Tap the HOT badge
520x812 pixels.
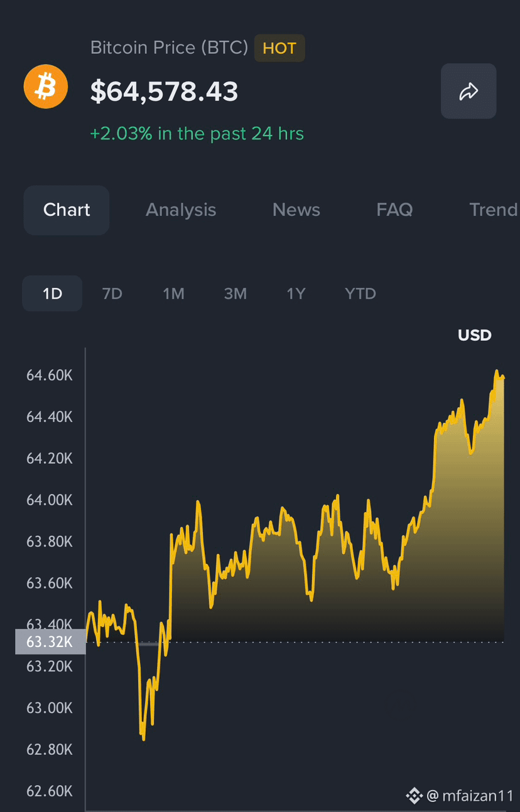click(x=279, y=48)
